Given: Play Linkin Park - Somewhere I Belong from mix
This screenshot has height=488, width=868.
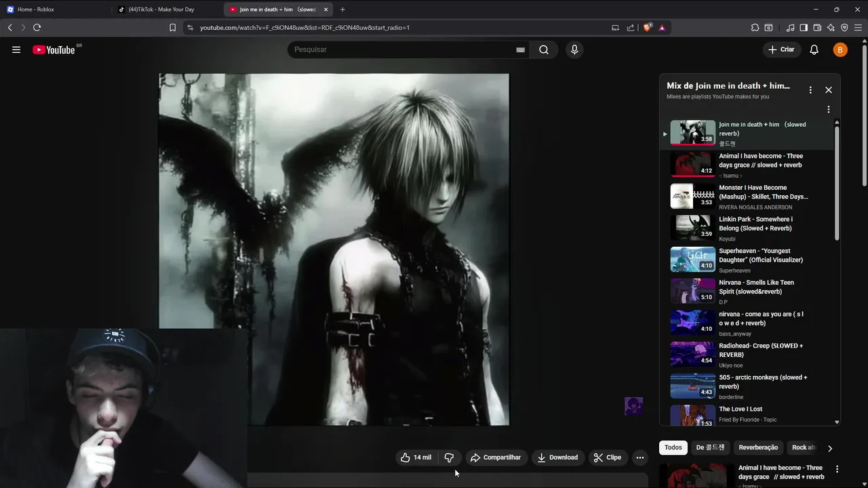Looking at the screenshot, I should point(746,228).
